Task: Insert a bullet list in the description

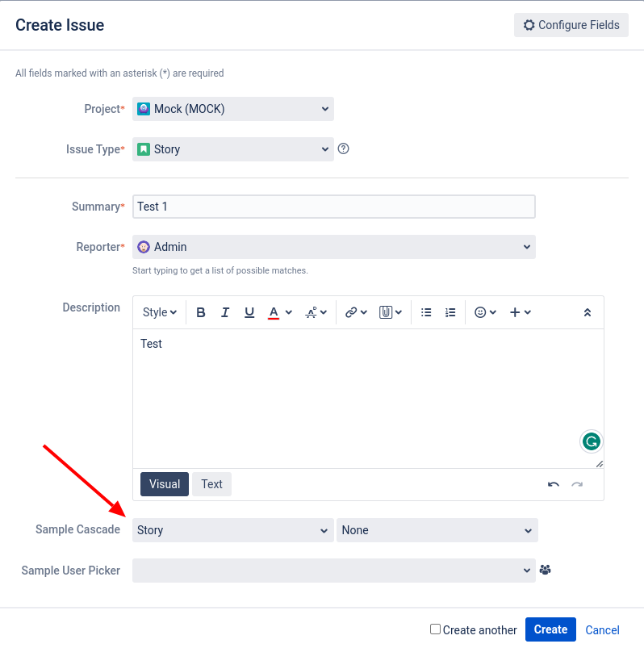Action: coord(426,312)
